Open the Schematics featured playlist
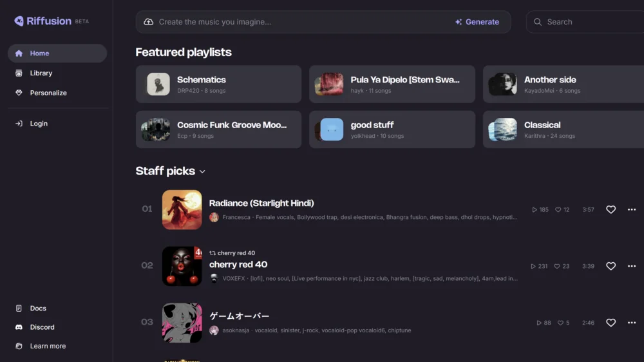The width and height of the screenshot is (644, 362). [x=218, y=84]
